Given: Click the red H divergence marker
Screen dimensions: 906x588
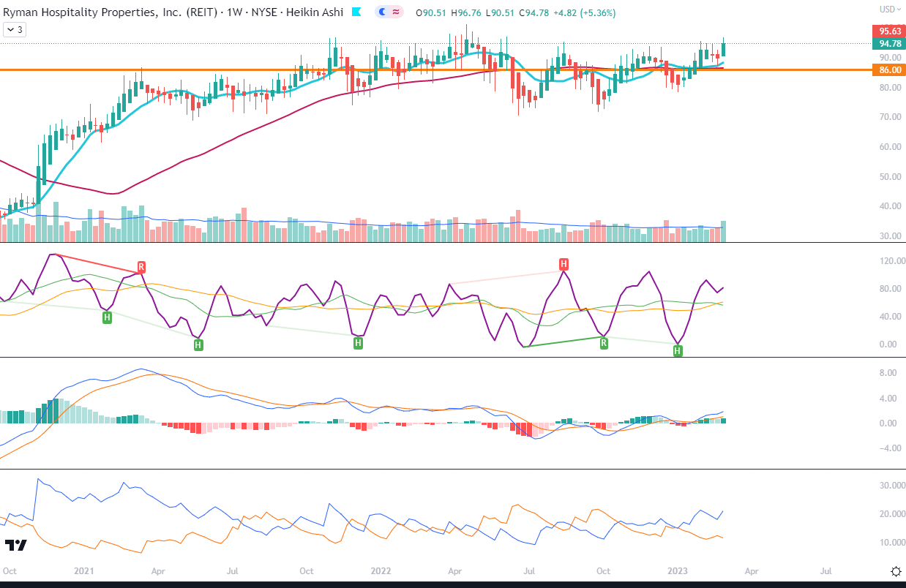Looking at the screenshot, I should (564, 263).
